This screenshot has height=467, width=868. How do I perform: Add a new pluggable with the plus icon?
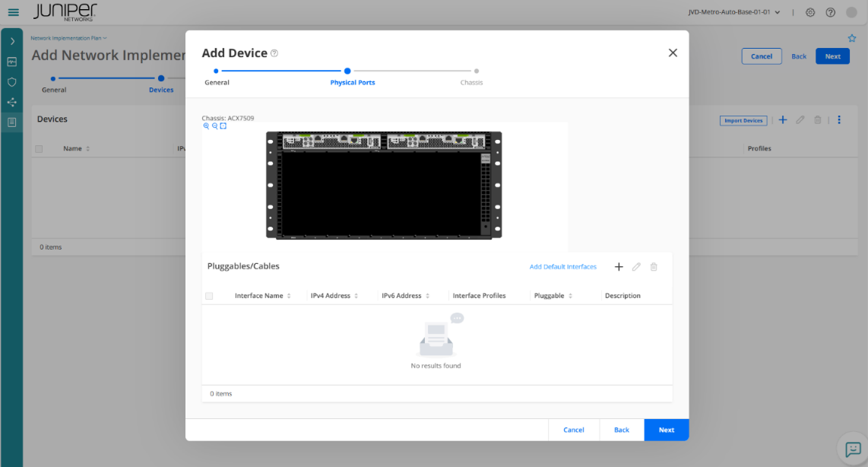(x=619, y=267)
